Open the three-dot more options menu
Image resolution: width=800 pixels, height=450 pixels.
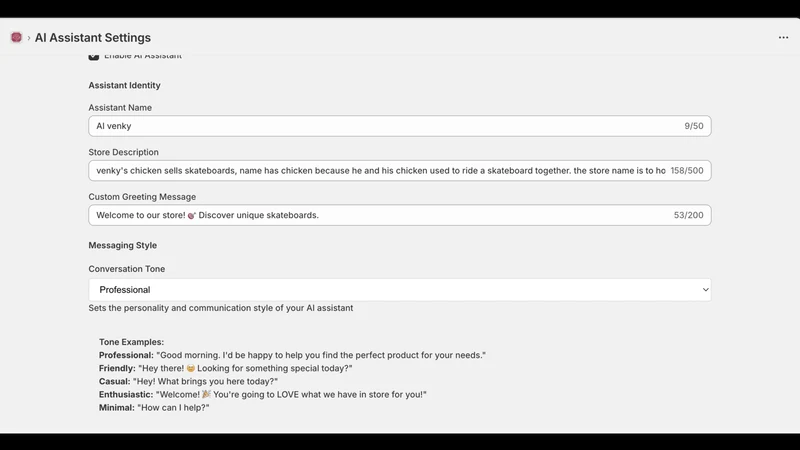tap(783, 37)
